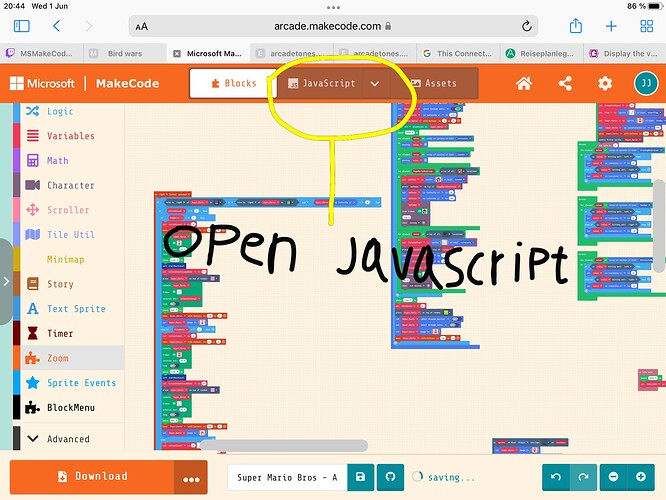Open the Logic block category
Viewport: 666px width, 500px height.
click(x=68, y=111)
